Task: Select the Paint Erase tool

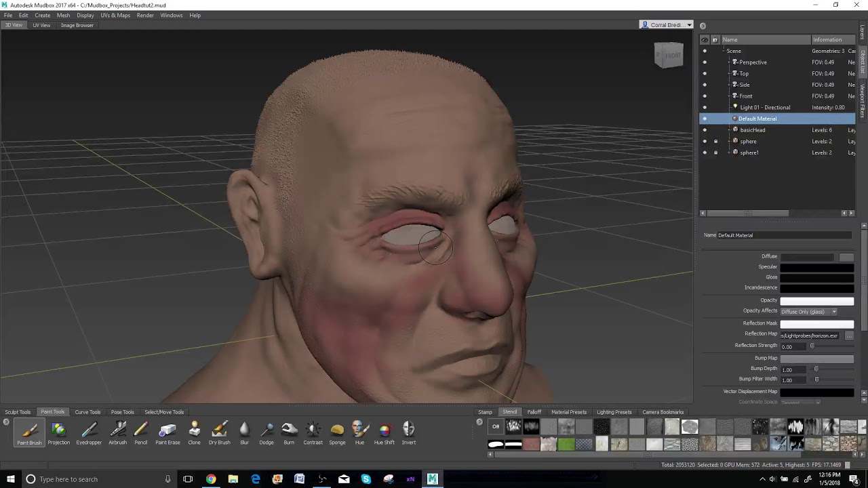Action: (x=167, y=433)
